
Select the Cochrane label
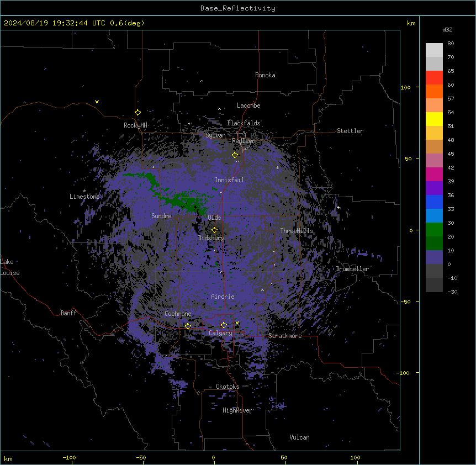[x=178, y=314]
